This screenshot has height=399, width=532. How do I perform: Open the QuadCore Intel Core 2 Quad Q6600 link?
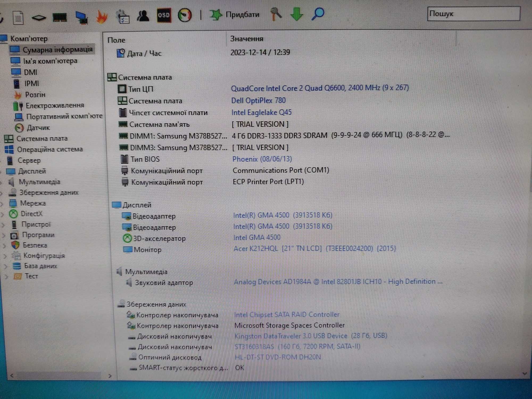(320, 88)
